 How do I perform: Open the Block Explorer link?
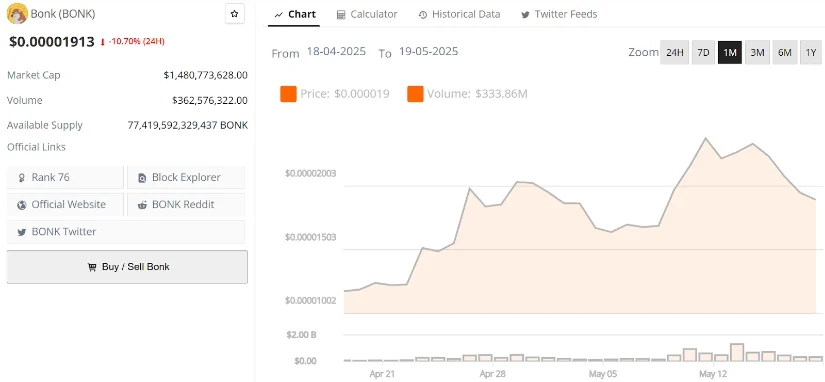click(x=186, y=177)
